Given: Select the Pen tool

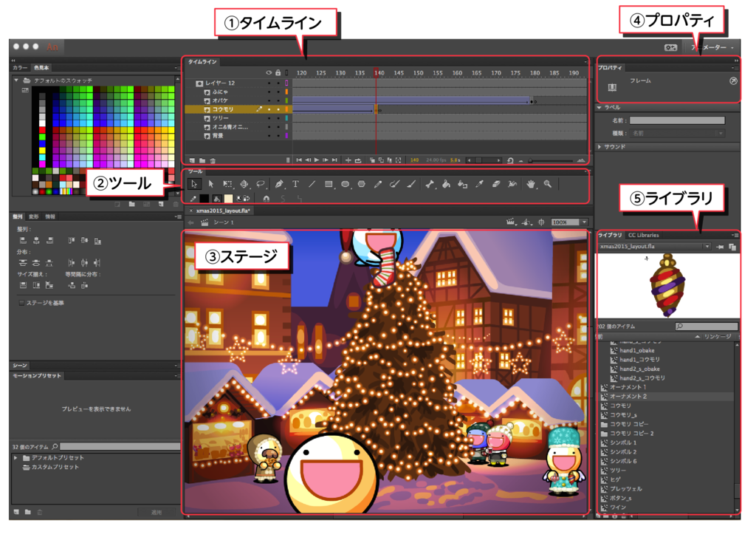Looking at the screenshot, I should pos(279,184).
